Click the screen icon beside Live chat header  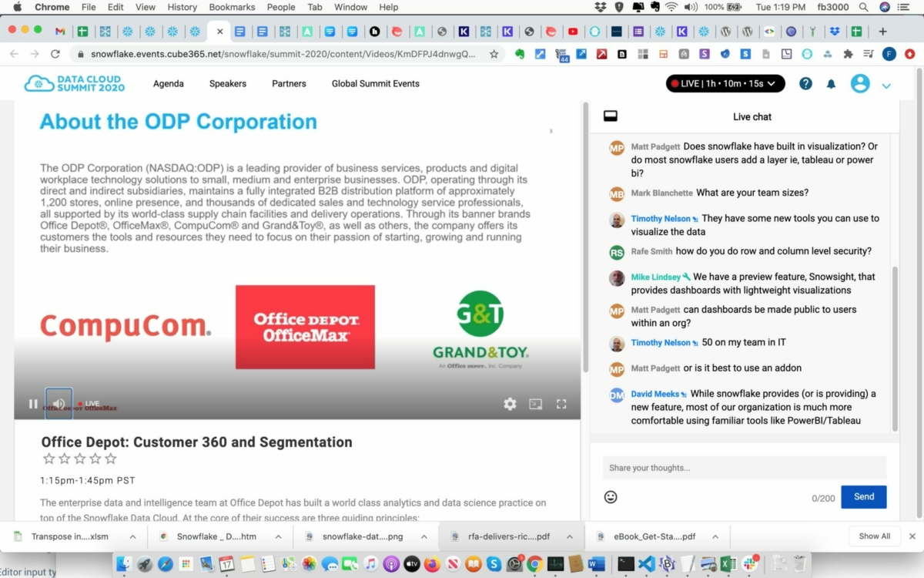pos(611,116)
